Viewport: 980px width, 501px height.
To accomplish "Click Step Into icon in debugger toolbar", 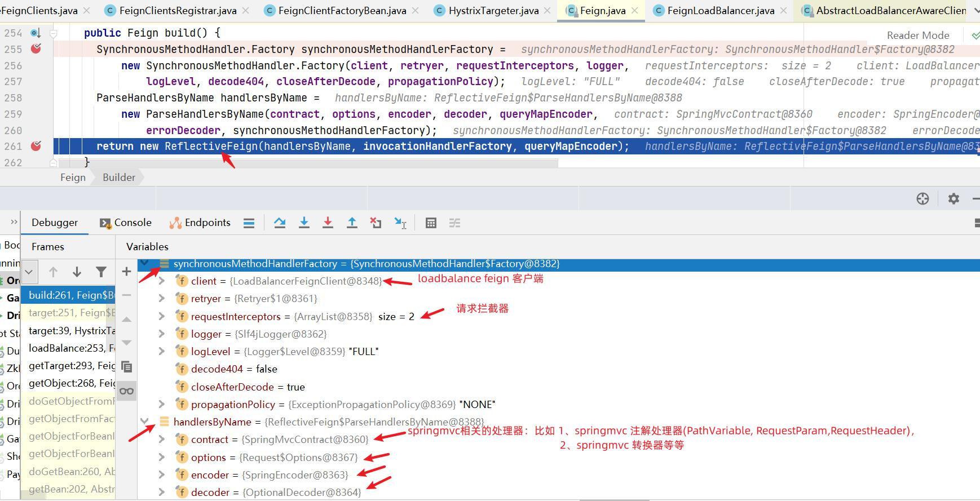I will [304, 223].
